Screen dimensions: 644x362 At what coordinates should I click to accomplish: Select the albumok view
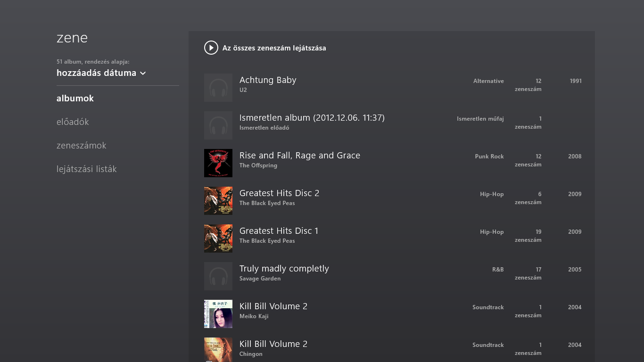[75, 99]
